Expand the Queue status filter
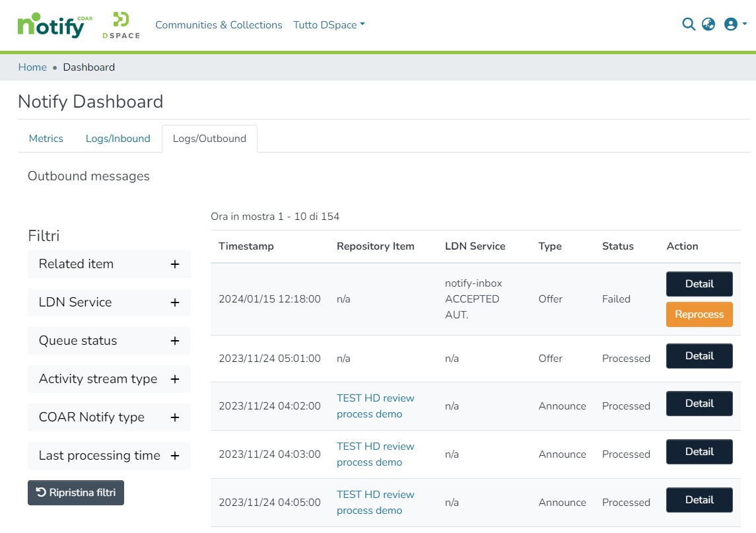756x533 pixels. click(x=175, y=341)
